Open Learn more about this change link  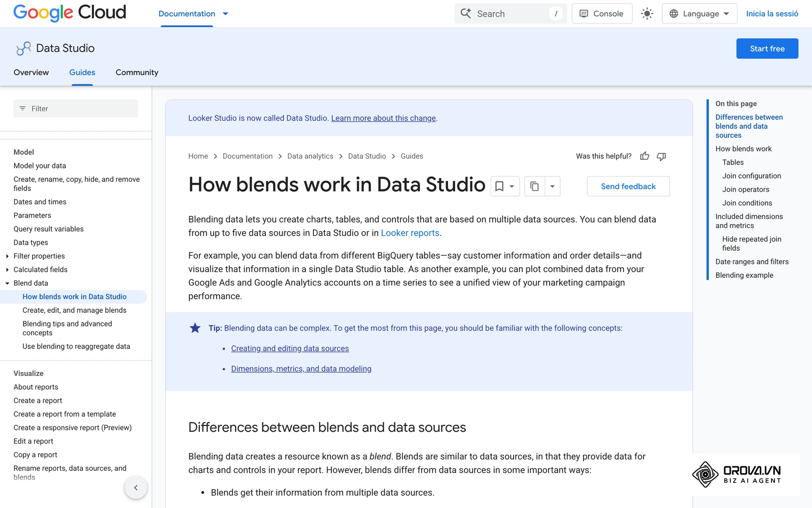383,118
